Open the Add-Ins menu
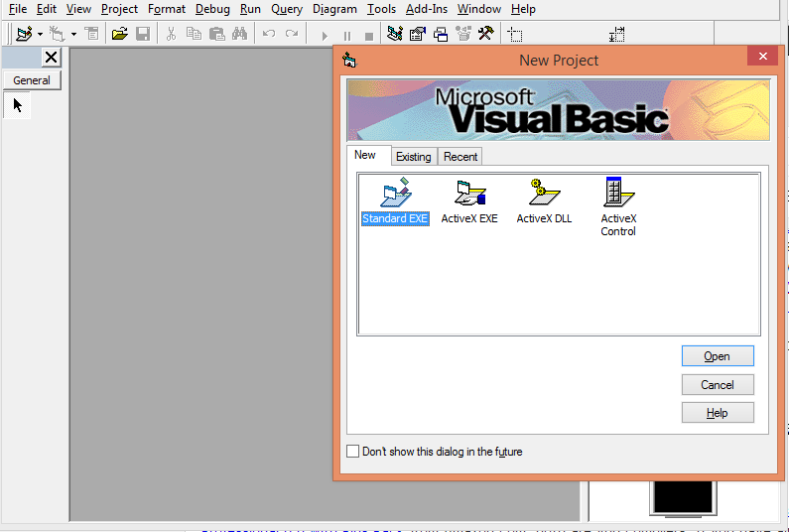Image resolution: width=789 pixels, height=532 pixels. click(426, 9)
